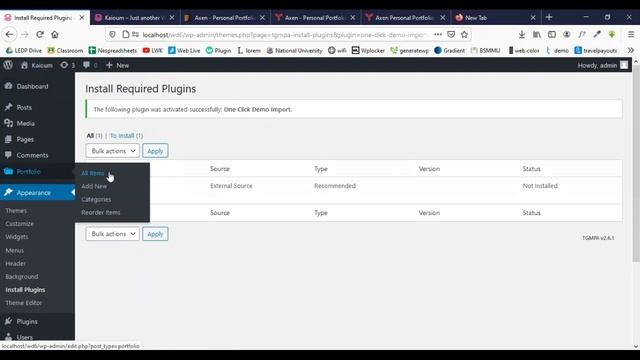Click the top Status column header

(x=531, y=169)
